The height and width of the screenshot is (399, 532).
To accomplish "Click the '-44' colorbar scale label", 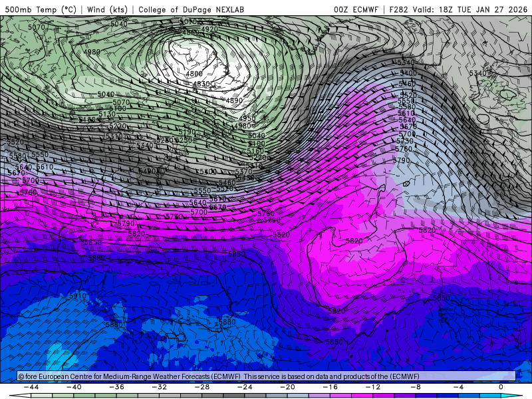I will click(31, 387).
